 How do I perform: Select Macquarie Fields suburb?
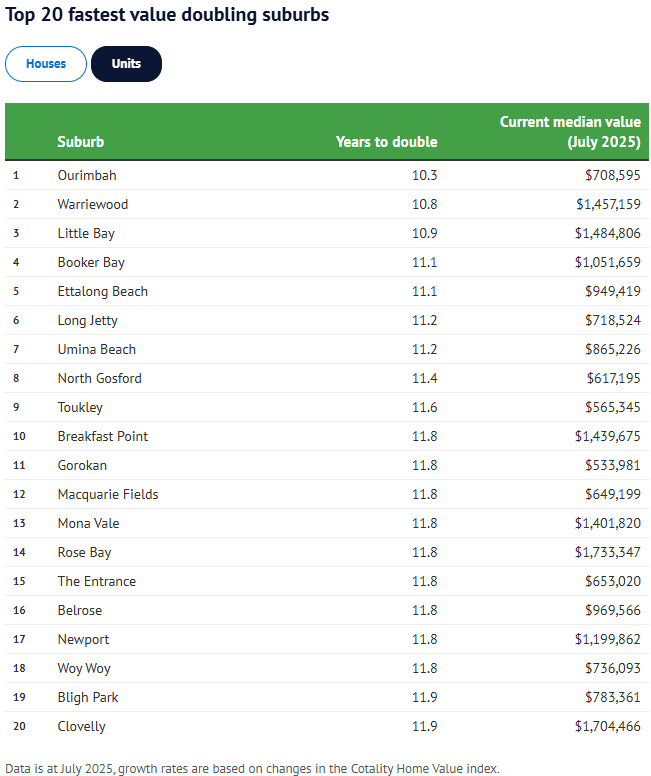[108, 494]
